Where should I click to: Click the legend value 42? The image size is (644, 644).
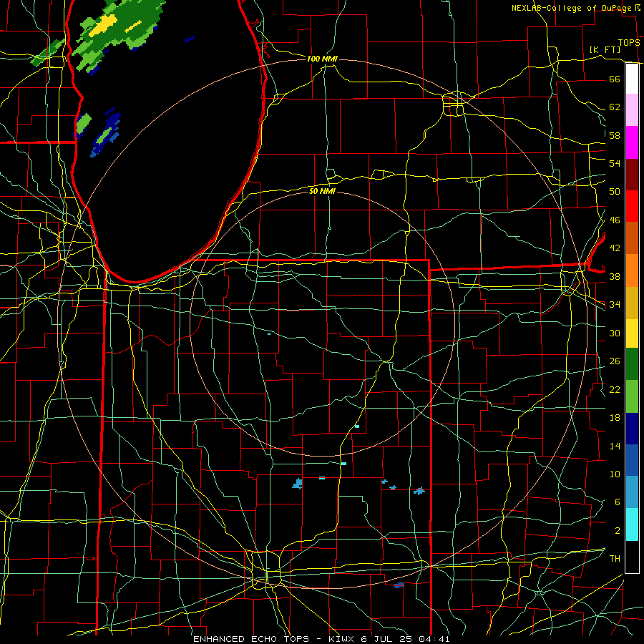(615, 248)
